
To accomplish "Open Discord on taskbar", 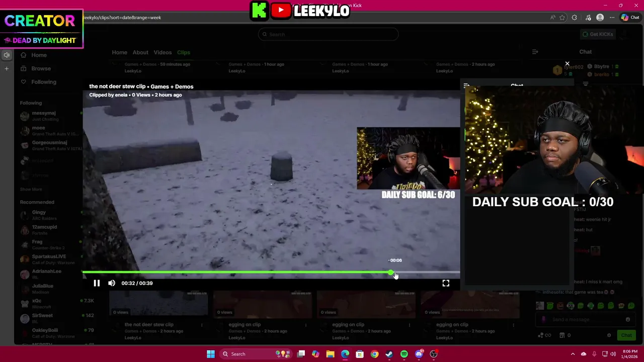I will 419,354.
